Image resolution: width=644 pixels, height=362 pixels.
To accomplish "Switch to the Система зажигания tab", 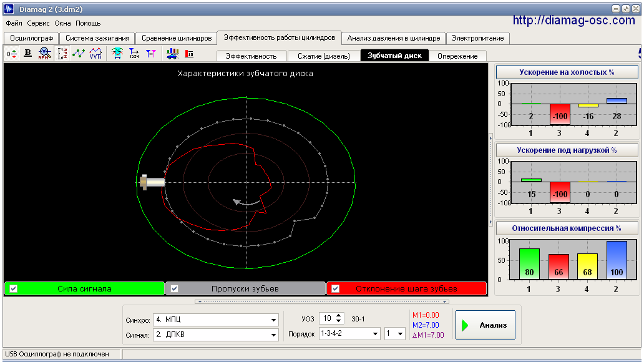I will coord(97,38).
